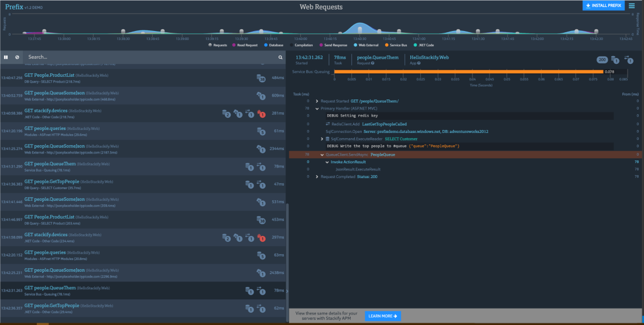644x325 pixels.
Task: Click the database icon on 13:41:36.383 row
Action: click(x=249, y=184)
